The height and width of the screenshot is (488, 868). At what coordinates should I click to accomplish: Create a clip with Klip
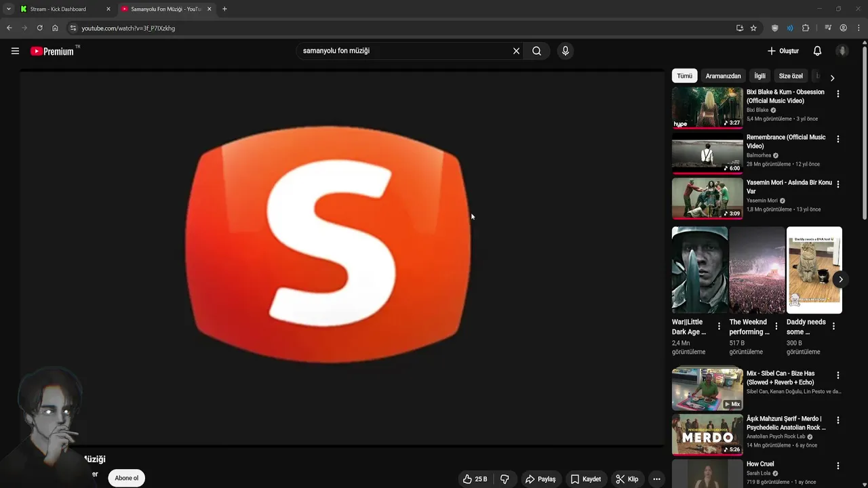(x=627, y=479)
